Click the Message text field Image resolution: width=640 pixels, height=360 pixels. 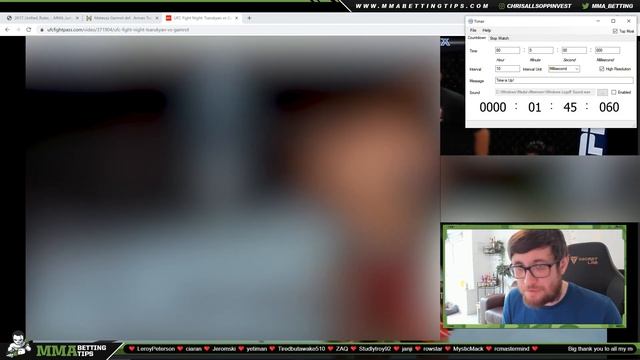tap(564, 80)
